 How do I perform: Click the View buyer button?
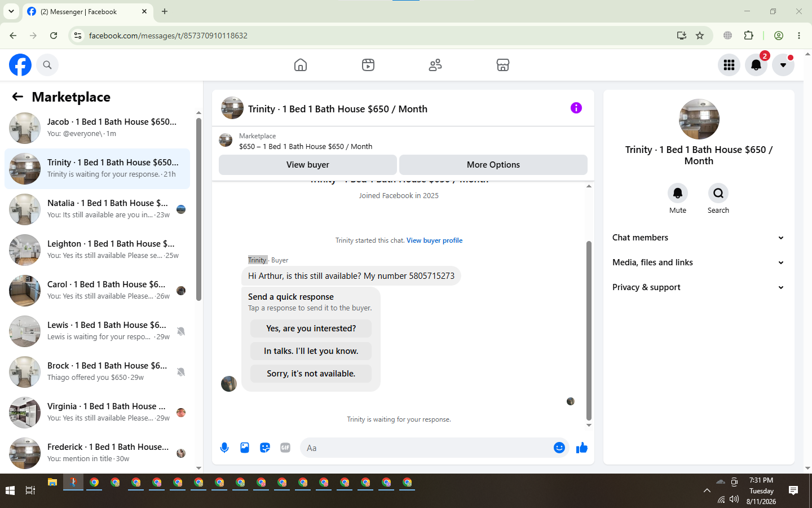(x=308, y=165)
